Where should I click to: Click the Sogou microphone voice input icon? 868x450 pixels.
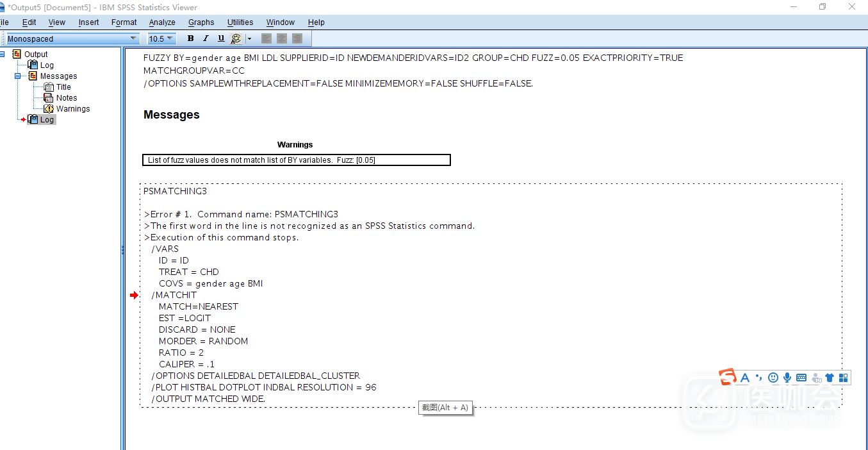(x=787, y=378)
